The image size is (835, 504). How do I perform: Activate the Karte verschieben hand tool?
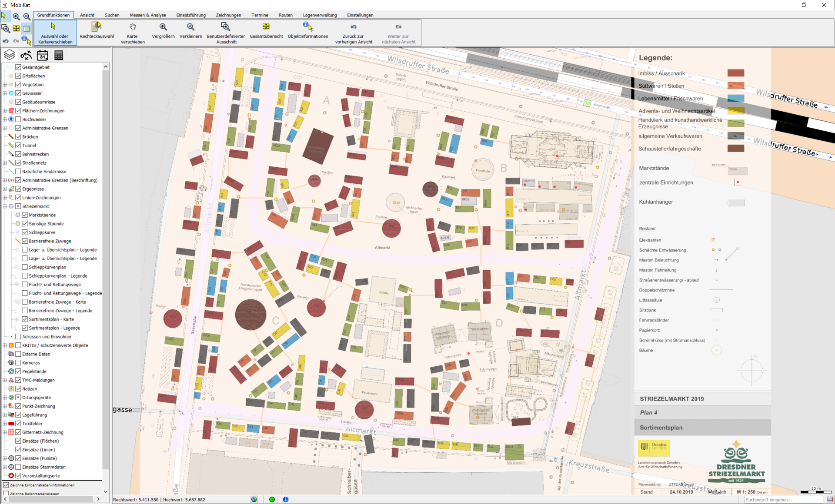[133, 32]
